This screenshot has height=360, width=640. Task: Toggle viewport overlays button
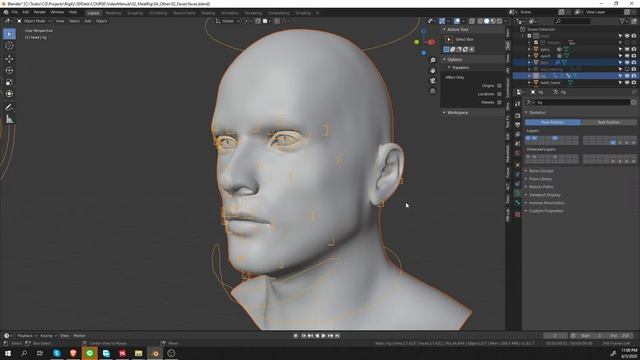[457, 21]
